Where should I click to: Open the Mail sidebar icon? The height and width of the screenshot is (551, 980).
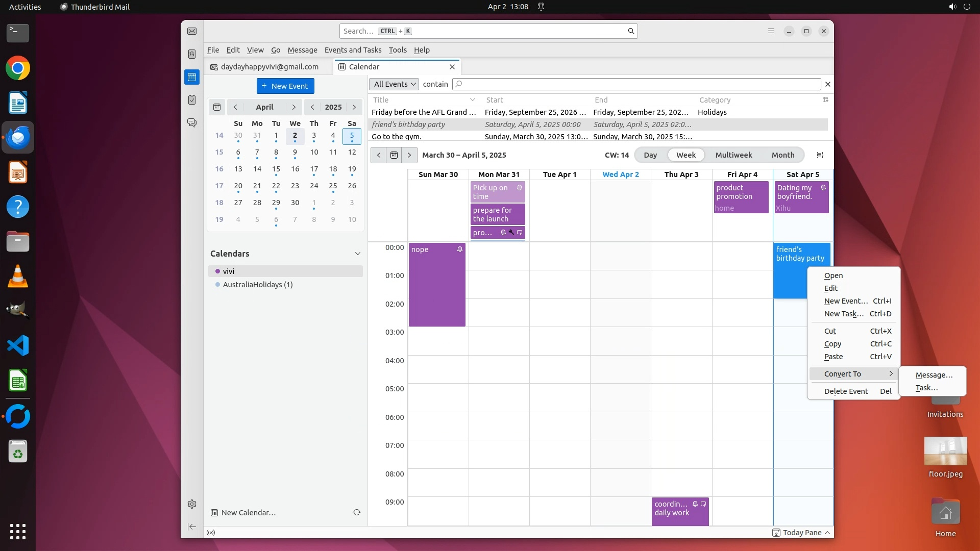(x=192, y=31)
